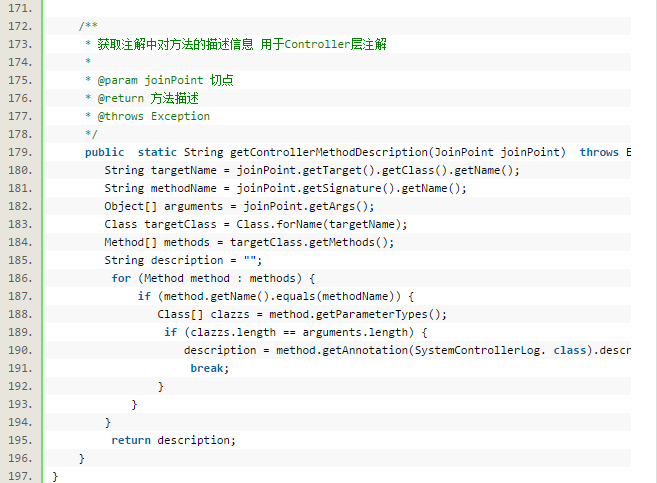Click 'String targetName' declaration line
The width and height of the screenshot is (657, 483).
tap(312, 170)
